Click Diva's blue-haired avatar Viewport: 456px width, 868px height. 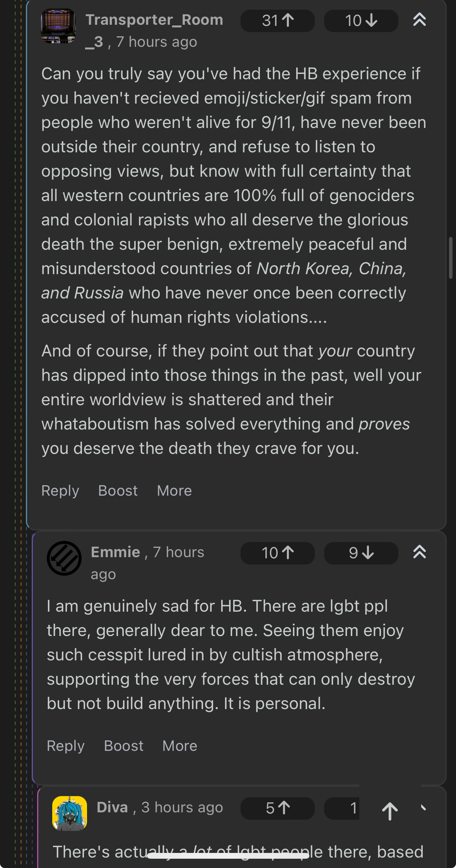coord(70,813)
